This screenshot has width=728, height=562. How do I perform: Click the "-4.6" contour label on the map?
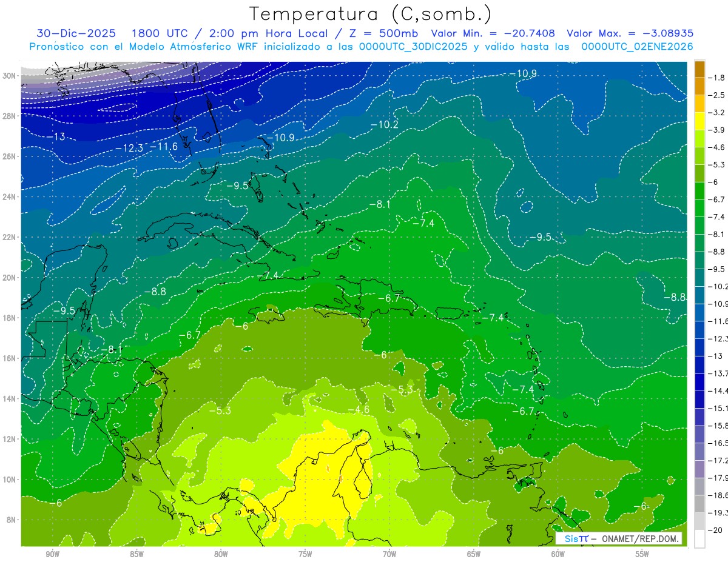[359, 410]
